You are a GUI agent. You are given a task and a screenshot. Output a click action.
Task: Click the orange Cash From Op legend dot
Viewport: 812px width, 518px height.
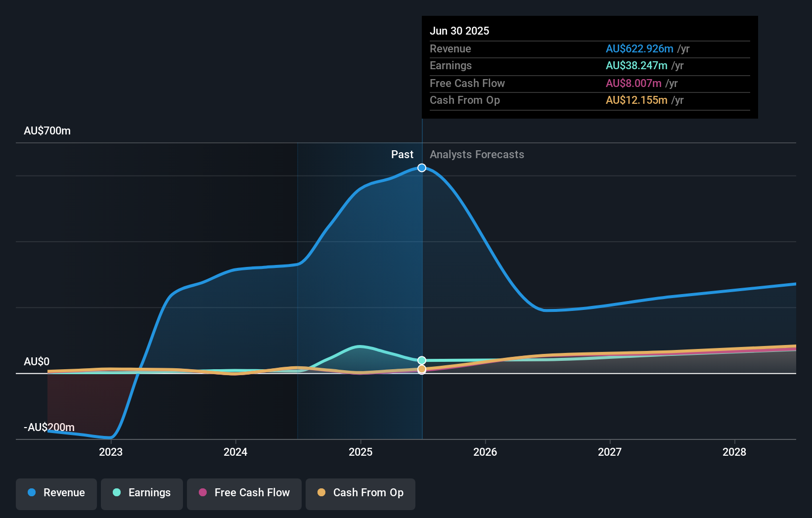pyautogui.click(x=322, y=493)
